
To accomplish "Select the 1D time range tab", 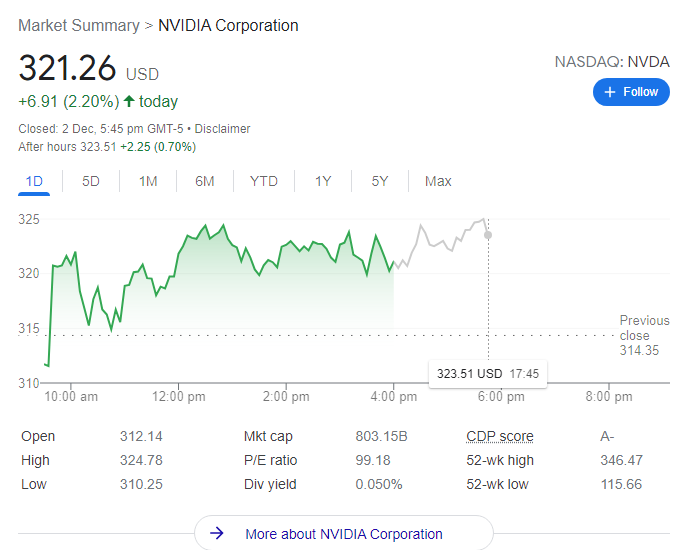I will [34, 181].
